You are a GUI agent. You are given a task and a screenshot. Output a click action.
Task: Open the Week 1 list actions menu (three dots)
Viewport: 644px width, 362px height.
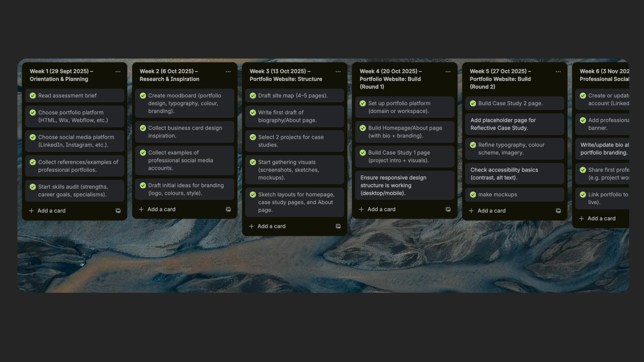[118, 72]
